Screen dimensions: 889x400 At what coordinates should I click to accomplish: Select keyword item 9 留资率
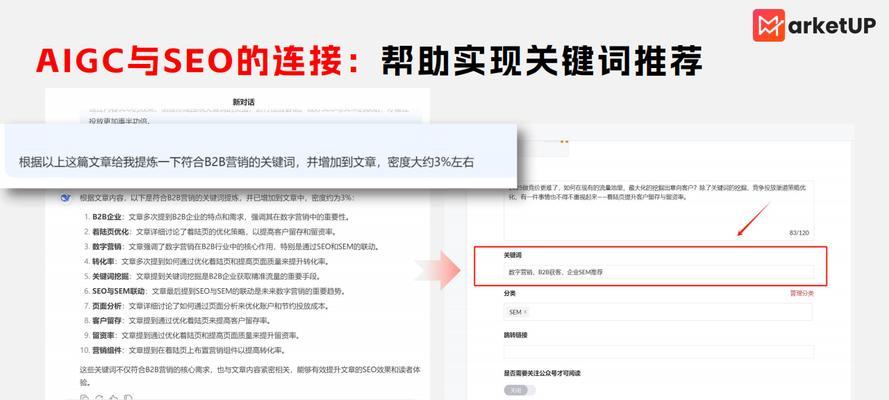tap(194, 335)
